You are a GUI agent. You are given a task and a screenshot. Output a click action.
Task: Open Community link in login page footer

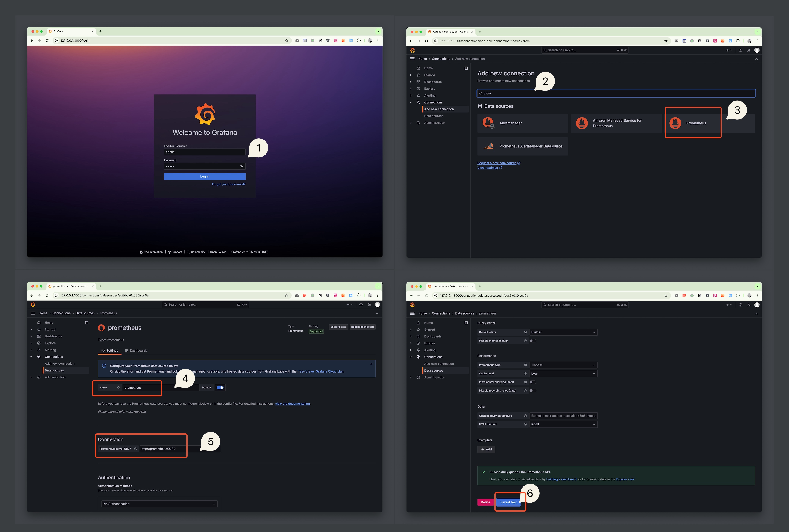196,252
